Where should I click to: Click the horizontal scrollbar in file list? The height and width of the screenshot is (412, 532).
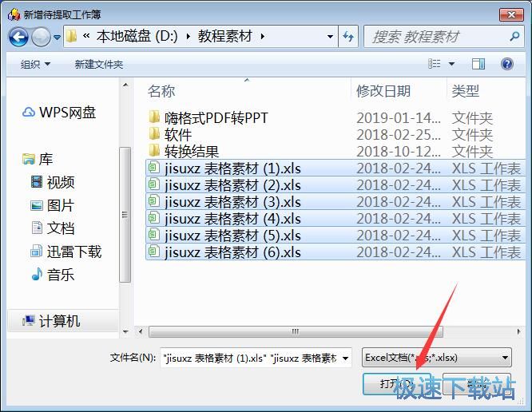296,331
